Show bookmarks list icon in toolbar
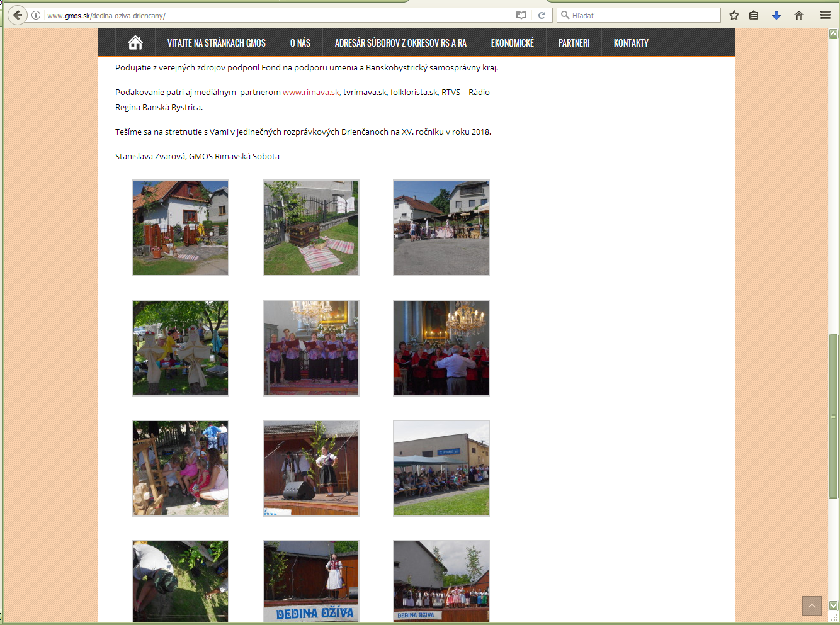This screenshot has width=840, height=625. point(754,15)
